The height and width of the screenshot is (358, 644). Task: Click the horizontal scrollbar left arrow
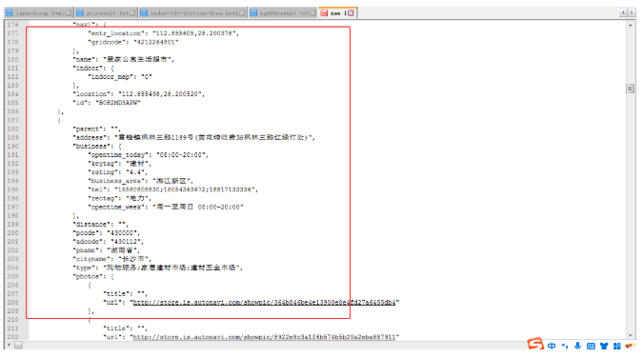pos(9,346)
